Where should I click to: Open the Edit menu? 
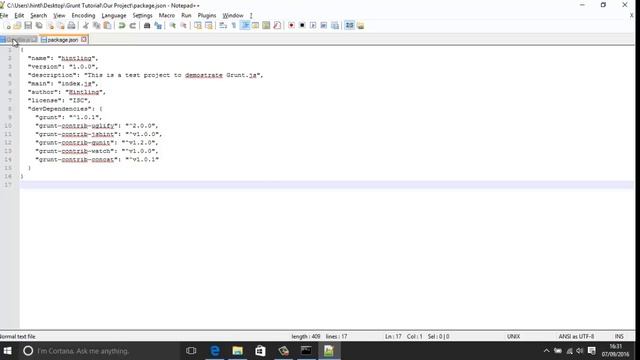pos(19,16)
